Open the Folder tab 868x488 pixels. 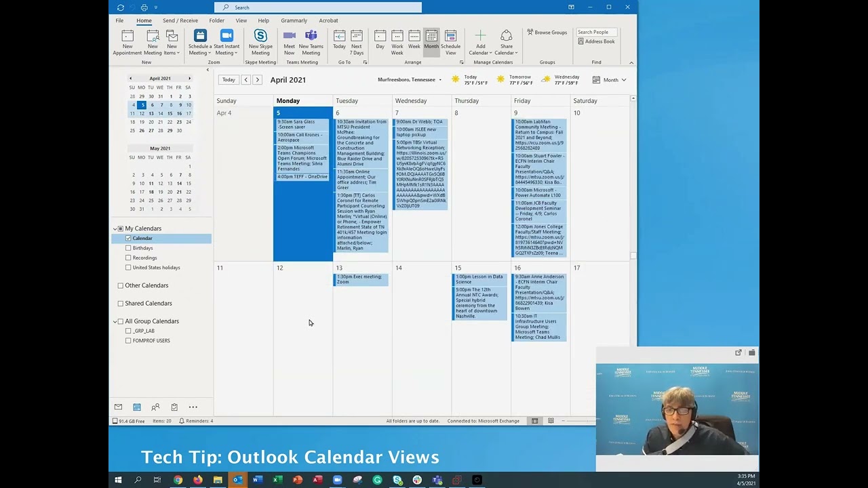tap(217, 20)
